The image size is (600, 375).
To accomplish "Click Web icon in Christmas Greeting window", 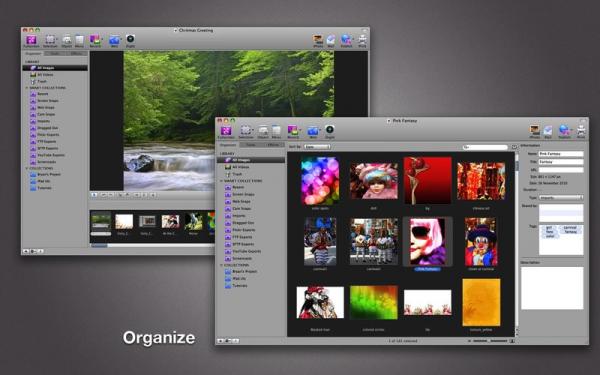I will coord(114,40).
